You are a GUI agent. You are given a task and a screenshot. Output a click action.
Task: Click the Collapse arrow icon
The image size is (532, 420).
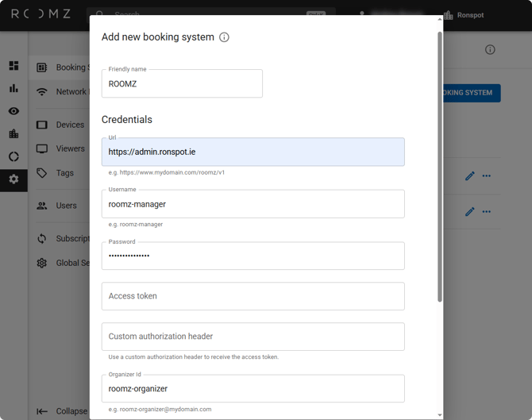(x=42, y=411)
